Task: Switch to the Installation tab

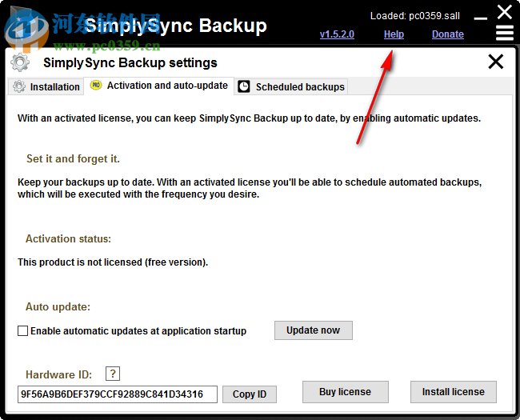Action: [x=46, y=86]
